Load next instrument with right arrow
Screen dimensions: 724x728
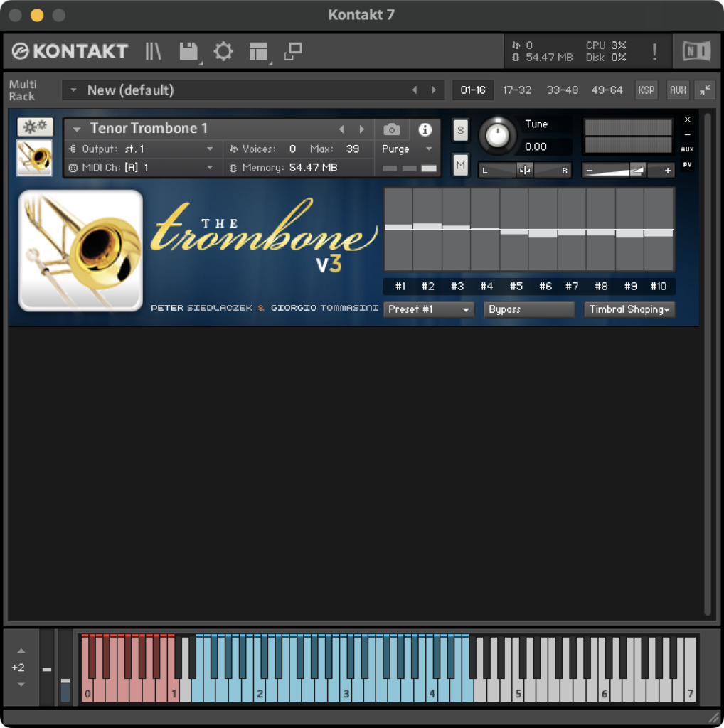point(362,129)
